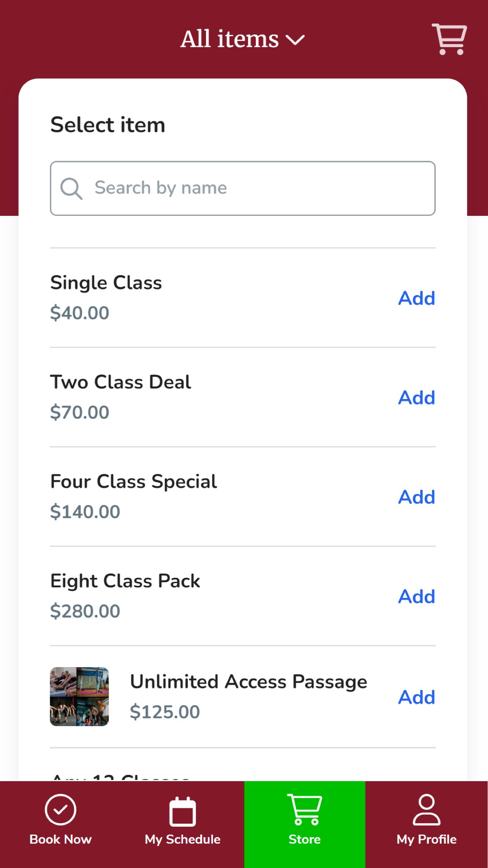The image size is (488, 868).
Task: Expand the All items dropdown chevron
Action: point(295,40)
